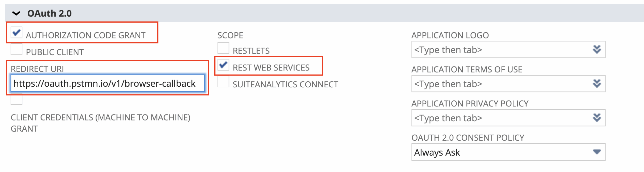Open Application Privacy Policy dropdown arrows

597,118
